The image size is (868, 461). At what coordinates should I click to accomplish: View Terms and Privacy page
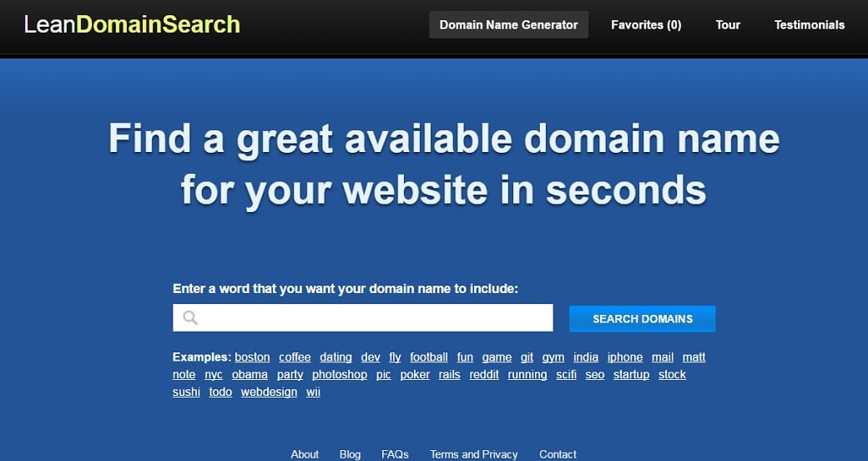[x=474, y=454]
